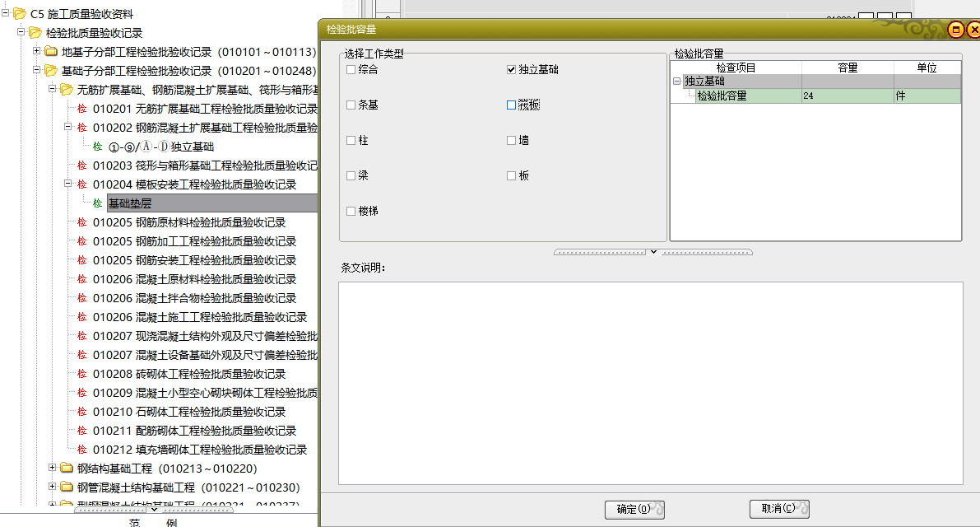The image size is (980, 527).
Task: Click red 检 icon of 混凝土拌合物 record
Action: tap(82, 298)
